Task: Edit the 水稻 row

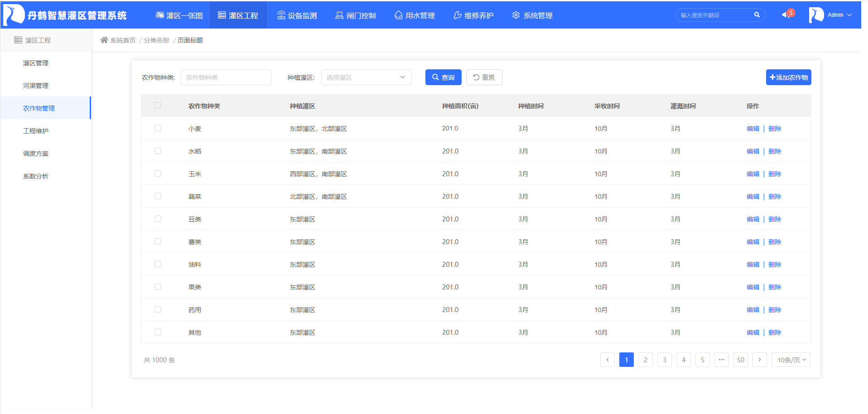Action: 752,151
